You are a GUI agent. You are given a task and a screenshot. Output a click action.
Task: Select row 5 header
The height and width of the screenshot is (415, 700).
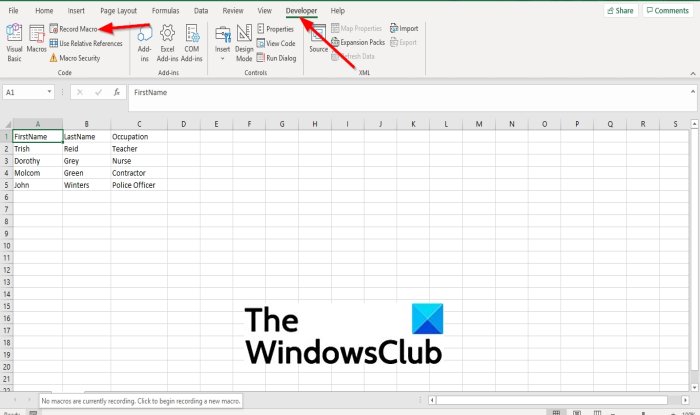[x=6, y=185]
